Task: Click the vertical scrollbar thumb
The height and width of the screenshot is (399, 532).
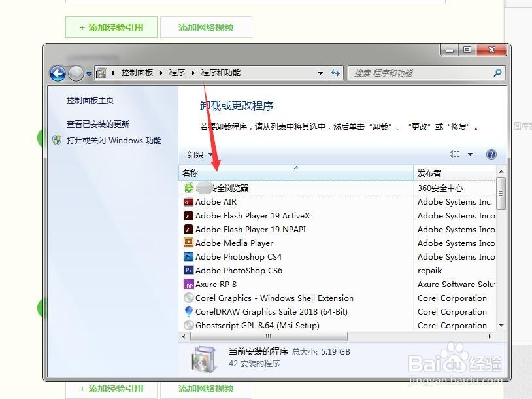Action: [501, 193]
